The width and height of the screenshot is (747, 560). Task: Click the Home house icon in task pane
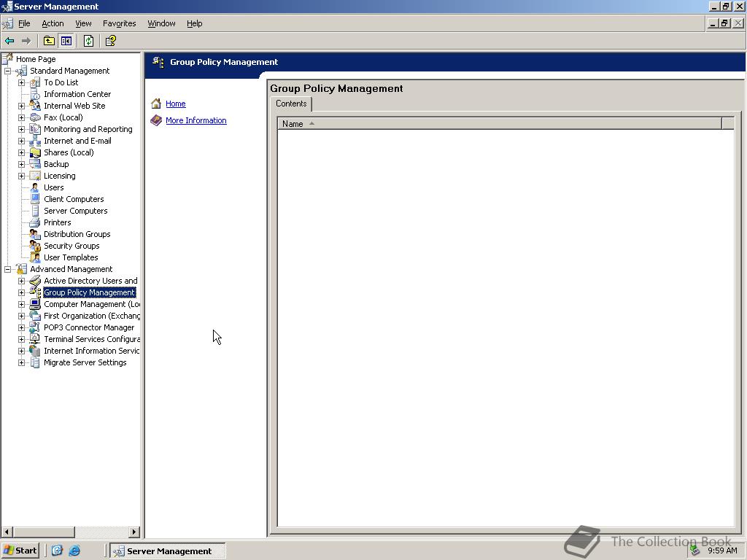[156, 104]
